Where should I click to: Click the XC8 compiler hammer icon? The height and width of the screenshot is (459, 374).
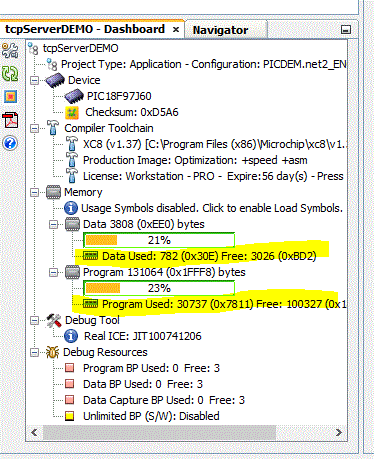tap(71, 144)
